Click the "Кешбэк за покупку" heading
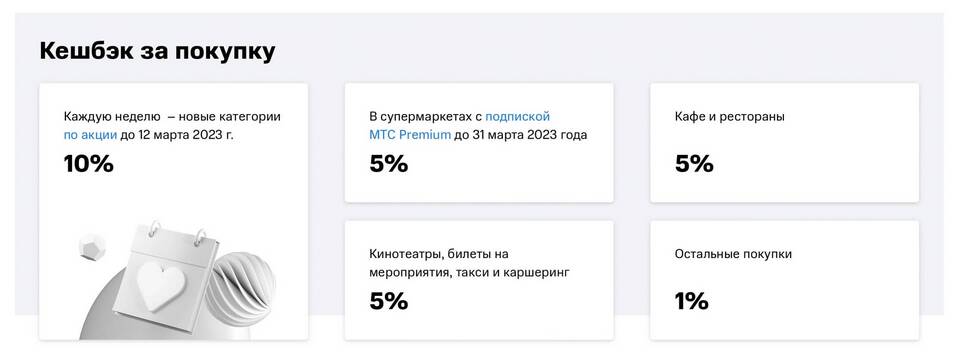Screen dimensions: 960x361 [x=157, y=51]
